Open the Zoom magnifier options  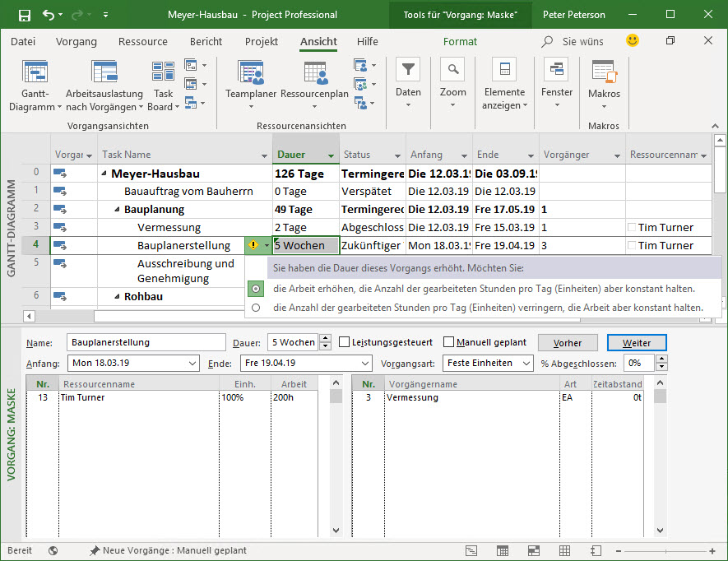tap(452, 70)
